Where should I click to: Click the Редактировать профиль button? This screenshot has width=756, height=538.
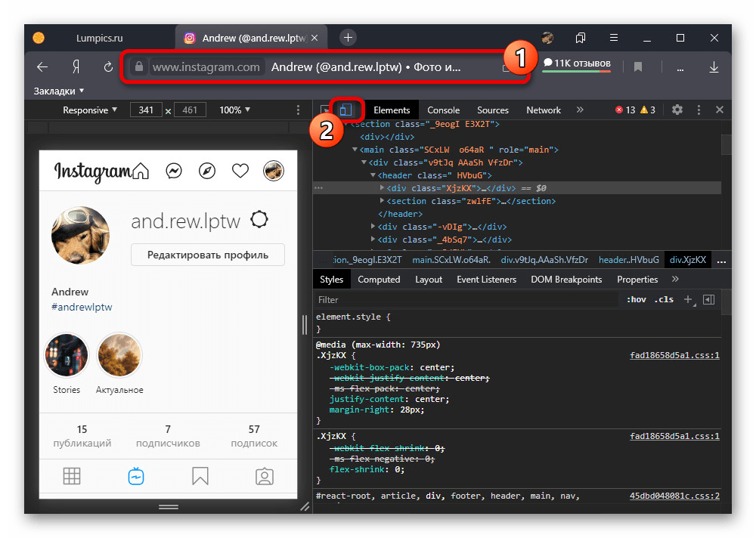pyautogui.click(x=208, y=255)
